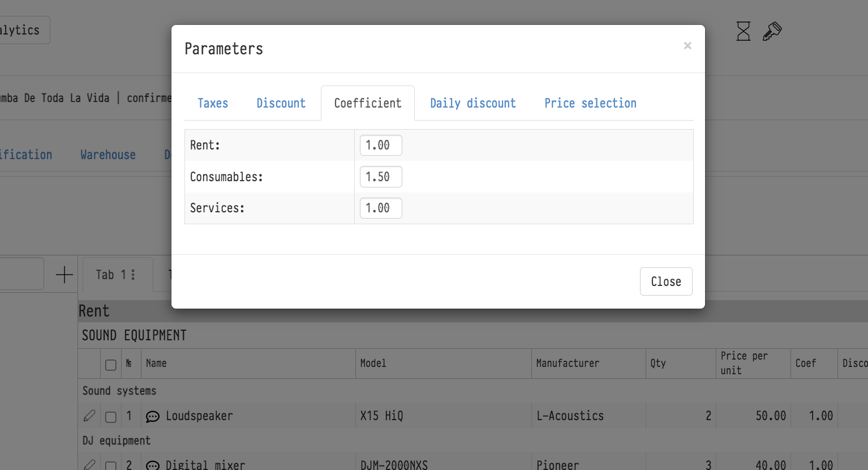Image resolution: width=868 pixels, height=470 pixels.
Task: Go to the Price selection tab
Action: [590, 103]
